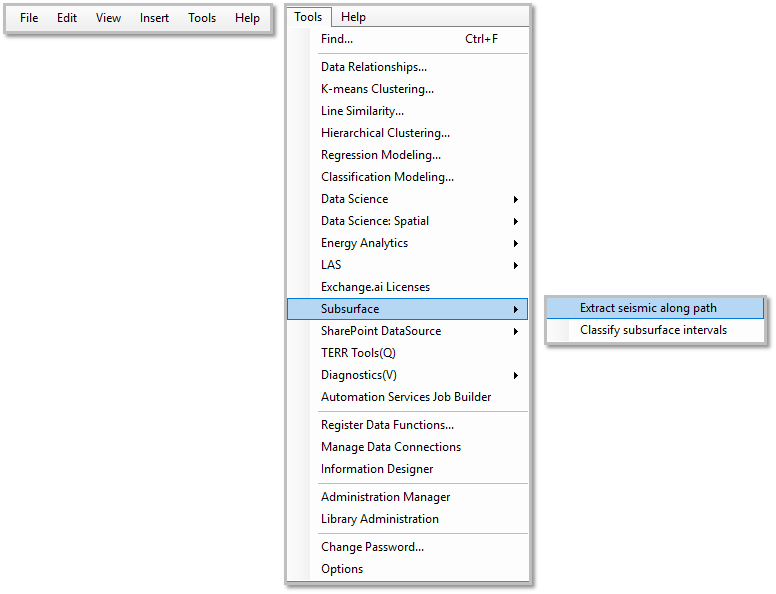Expand the SharePoint DataSource submenu
776x594 pixels.
pyautogui.click(x=408, y=331)
